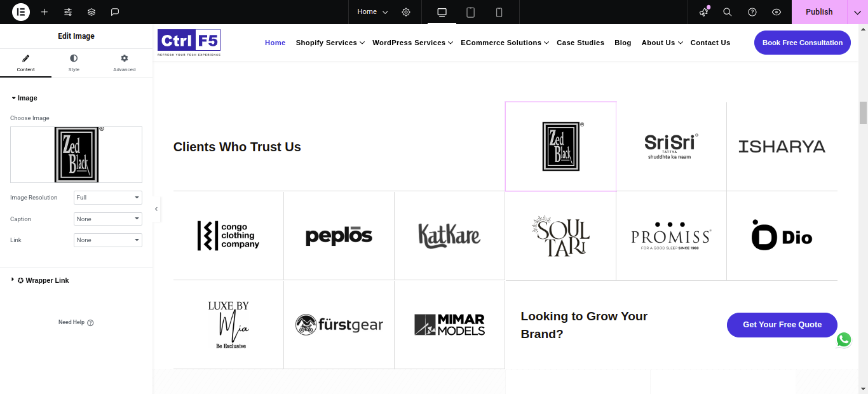This screenshot has height=394, width=868.
Task: Go to Home nav item
Action: (x=275, y=43)
